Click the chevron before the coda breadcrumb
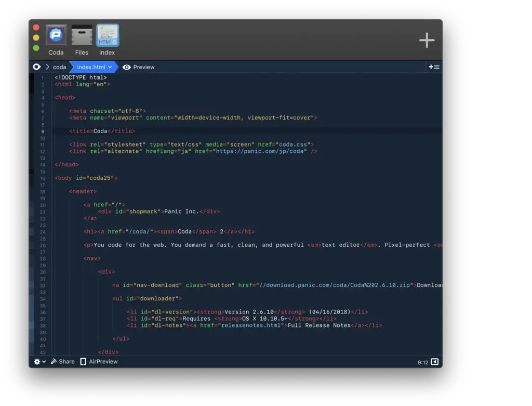Screen dimensions: 532x406 (47, 67)
